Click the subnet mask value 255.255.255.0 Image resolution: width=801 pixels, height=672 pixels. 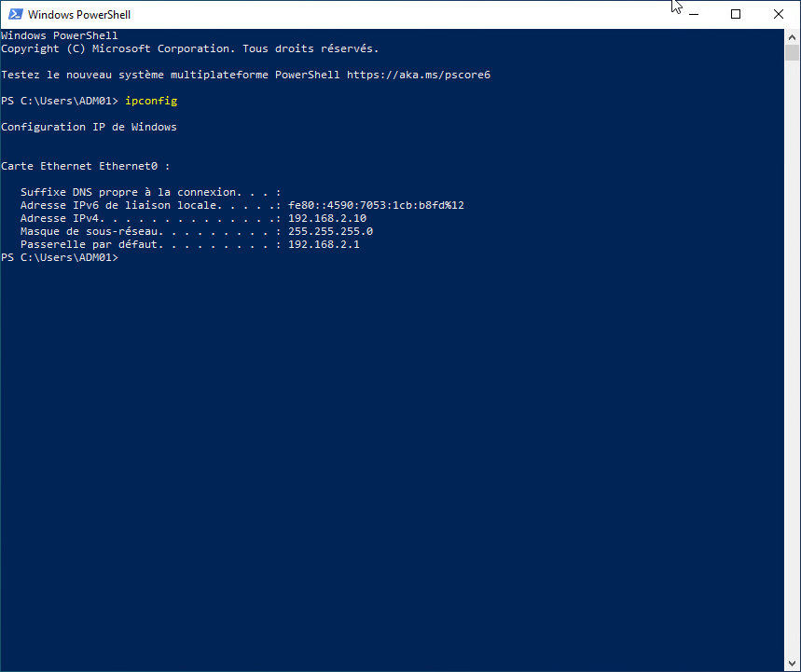pyautogui.click(x=330, y=231)
